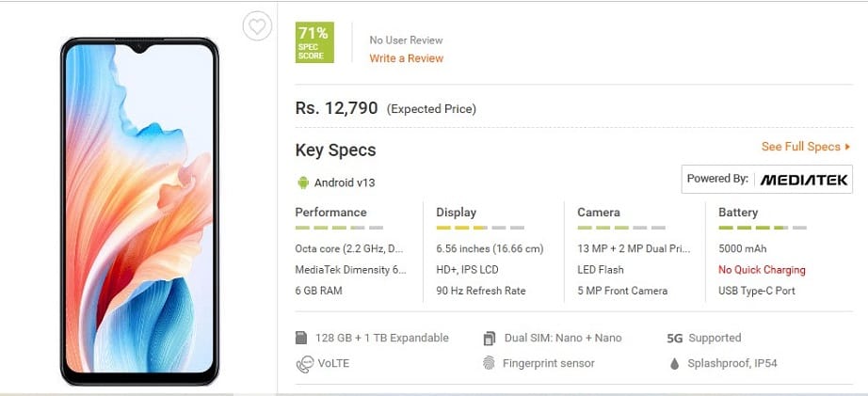The height and width of the screenshot is (396, 868).
Task: Click the storage card icon
Action: click(302, 338)
